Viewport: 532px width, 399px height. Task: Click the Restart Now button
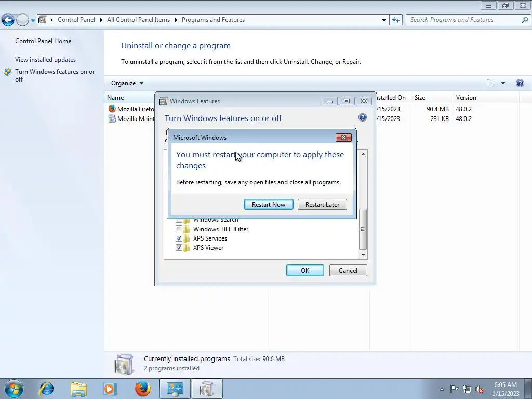[x=269, y=204]
